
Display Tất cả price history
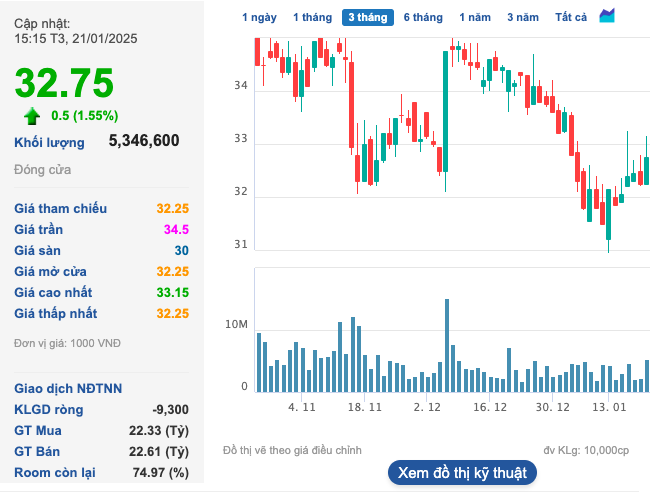pos(570,17)
